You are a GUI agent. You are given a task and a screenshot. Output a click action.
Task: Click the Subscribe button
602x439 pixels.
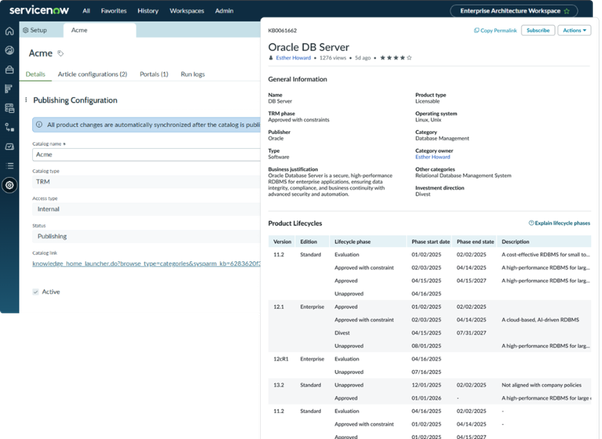(538, 30)
